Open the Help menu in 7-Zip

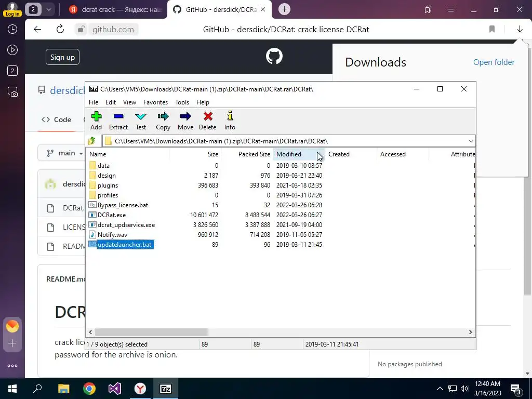tap(203, 102)
